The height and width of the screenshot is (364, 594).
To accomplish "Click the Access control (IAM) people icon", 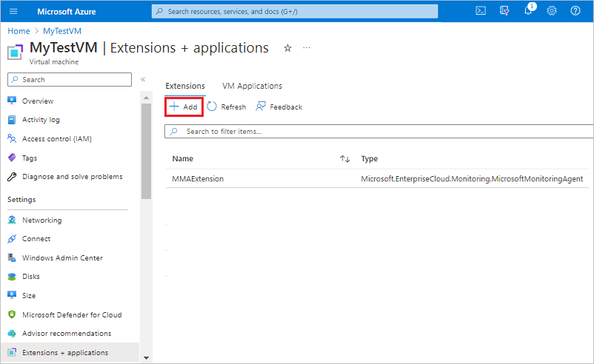I will 12,138.
